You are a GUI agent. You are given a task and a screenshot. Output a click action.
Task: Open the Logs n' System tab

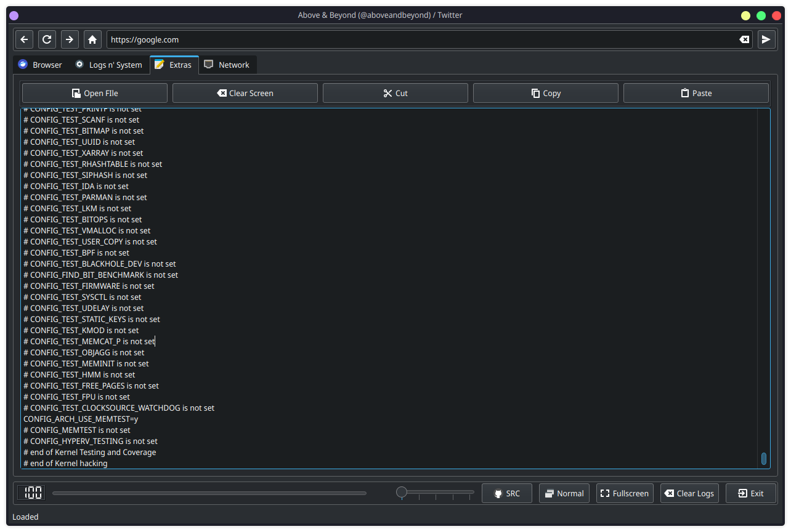pyautogui.click(x=108, y=65)
